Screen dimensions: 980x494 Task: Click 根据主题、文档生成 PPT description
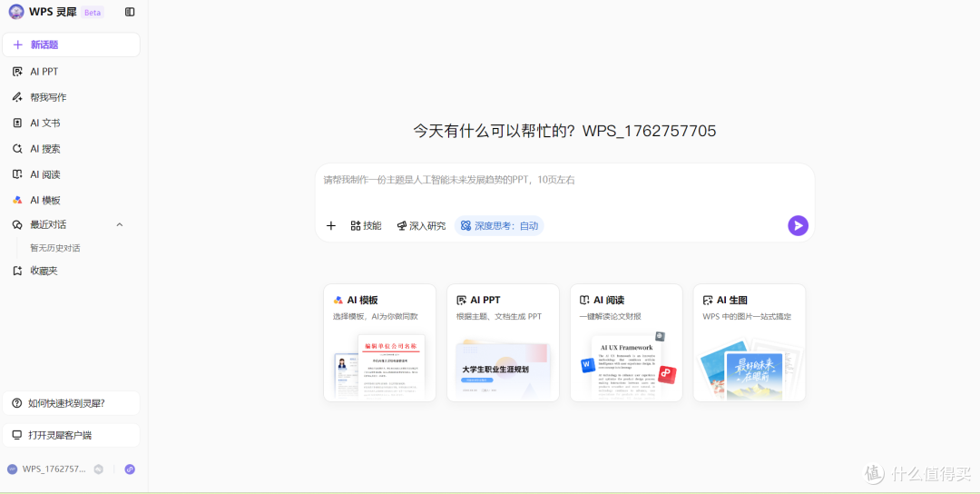[499, 316]
